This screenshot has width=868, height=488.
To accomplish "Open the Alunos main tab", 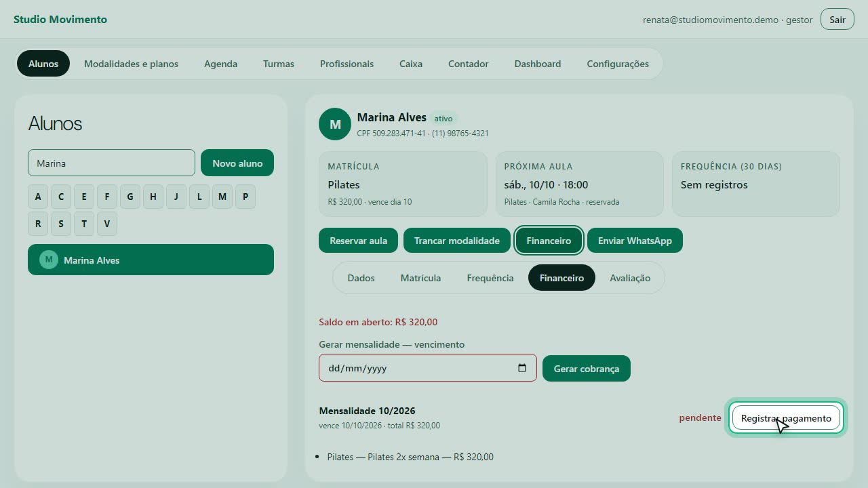I will [43, 64].
